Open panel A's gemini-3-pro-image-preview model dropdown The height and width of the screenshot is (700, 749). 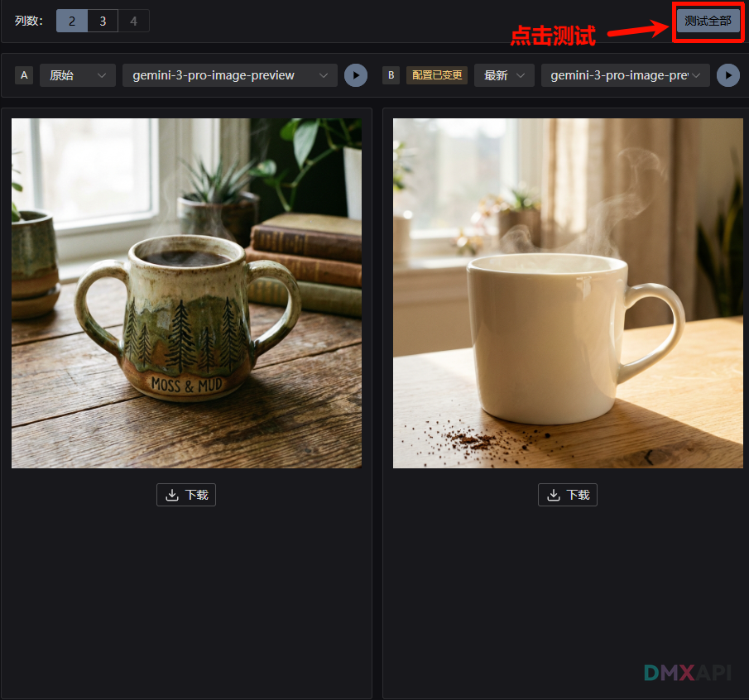click(230, 75)
